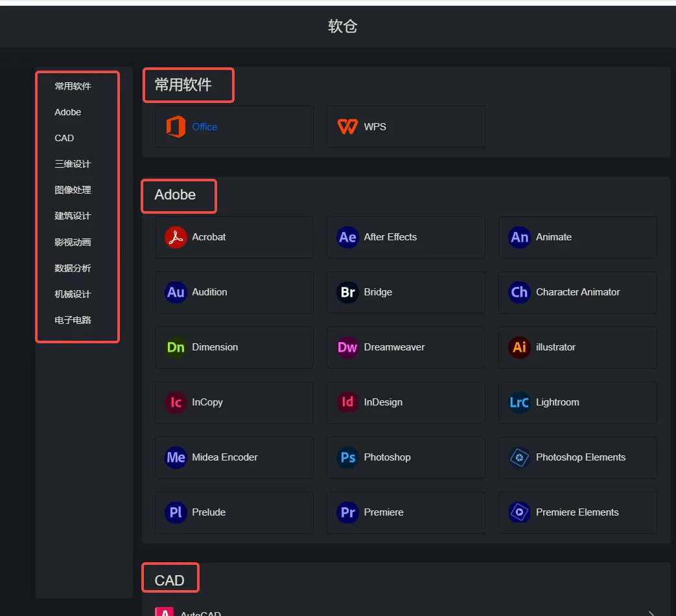
Task: Click the Photoshop Ps icon
Action: (347, 457)
